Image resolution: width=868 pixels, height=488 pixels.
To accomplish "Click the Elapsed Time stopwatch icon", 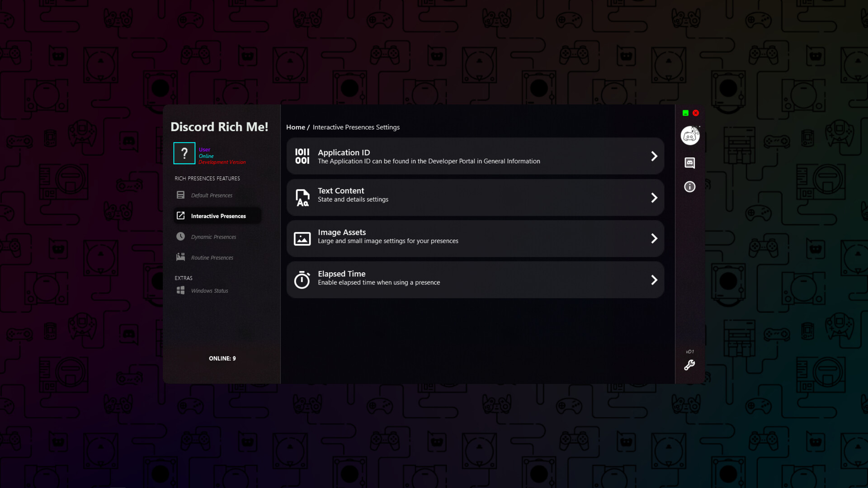I will (302, 280).
